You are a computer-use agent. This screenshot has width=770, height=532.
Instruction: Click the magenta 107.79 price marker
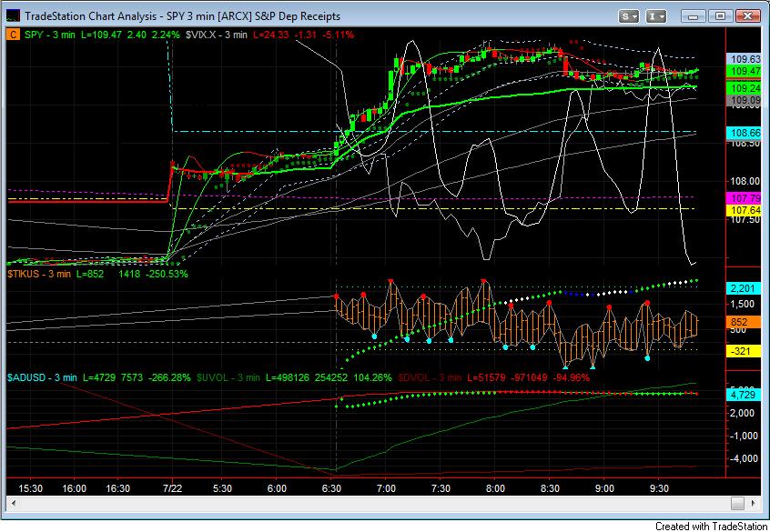tap(745, 198)
